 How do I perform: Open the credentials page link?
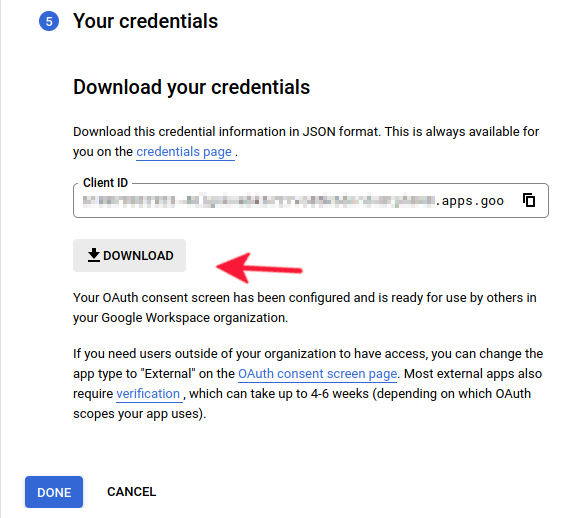[185, 152]
